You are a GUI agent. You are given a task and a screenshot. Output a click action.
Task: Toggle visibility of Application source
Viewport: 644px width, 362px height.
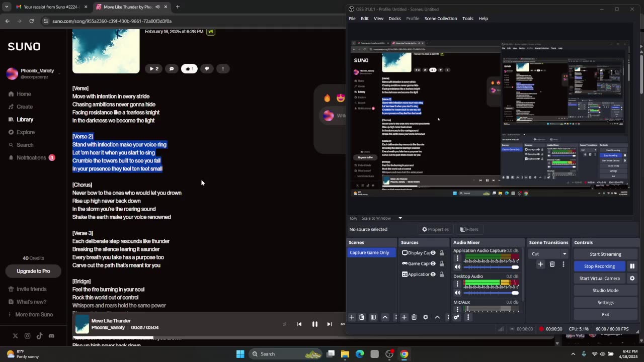433,275
